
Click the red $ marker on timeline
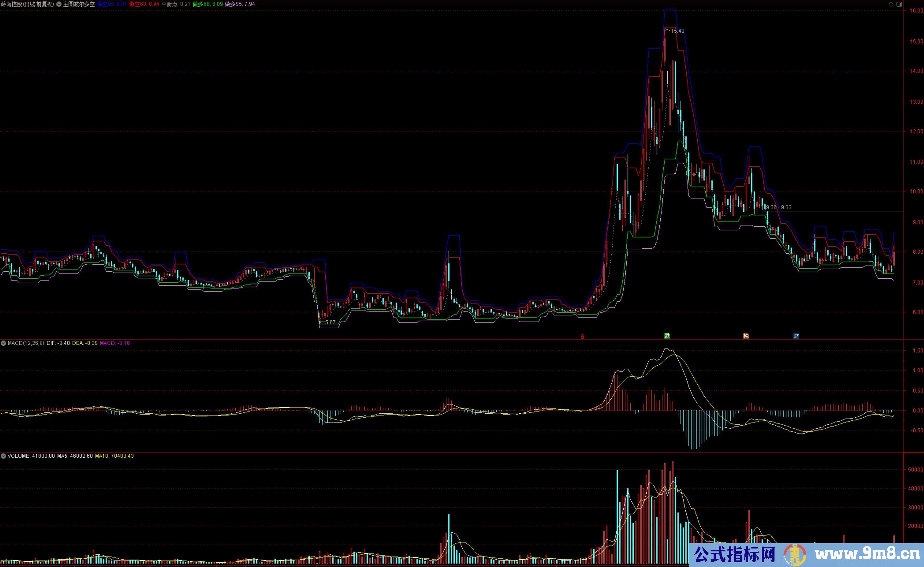[582, 336]
